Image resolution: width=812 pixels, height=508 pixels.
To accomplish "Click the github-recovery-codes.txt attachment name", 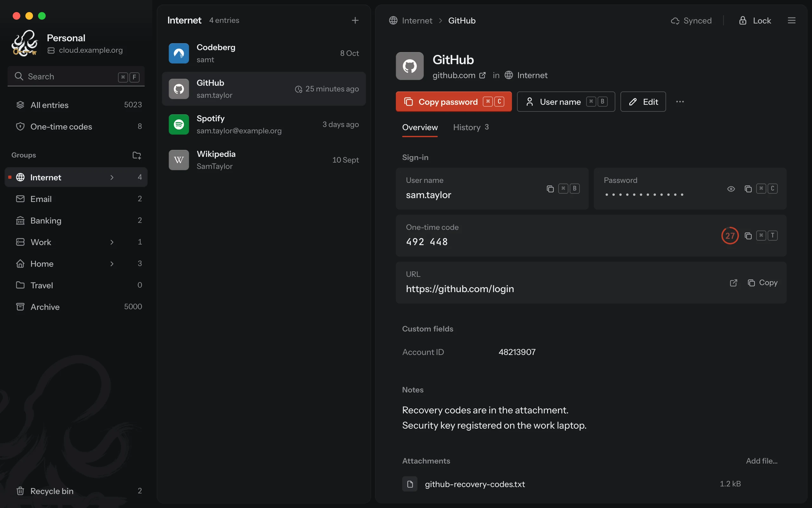I will [475, 484].
